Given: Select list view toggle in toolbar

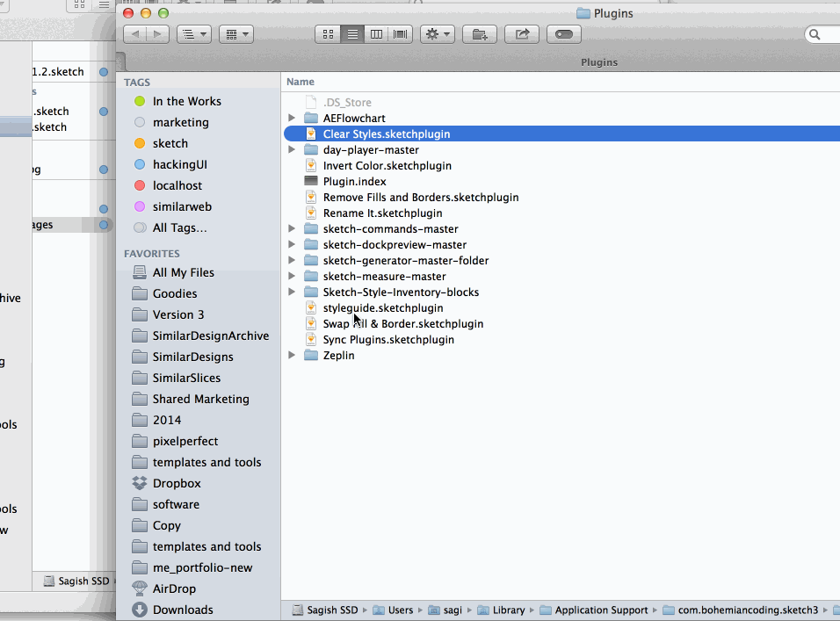Looking at the screenshot, I should point(352,34).
